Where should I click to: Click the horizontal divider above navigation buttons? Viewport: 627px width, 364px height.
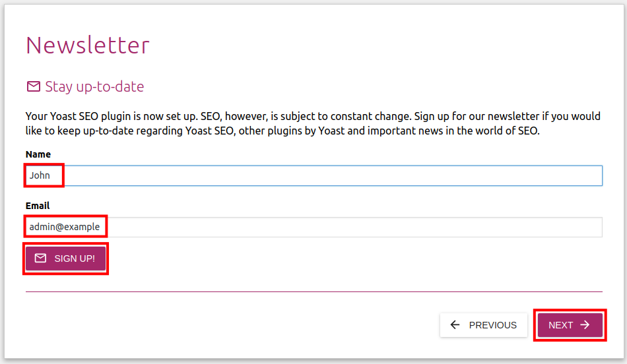coord(313,291)
